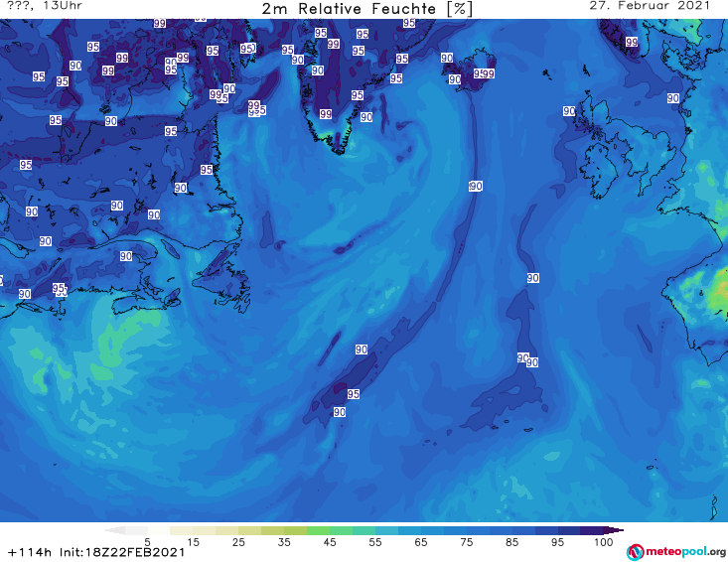Click the 99 contour label on southern Greenland
The height and width of the screenshot is (562, 728).
(326, 114)
